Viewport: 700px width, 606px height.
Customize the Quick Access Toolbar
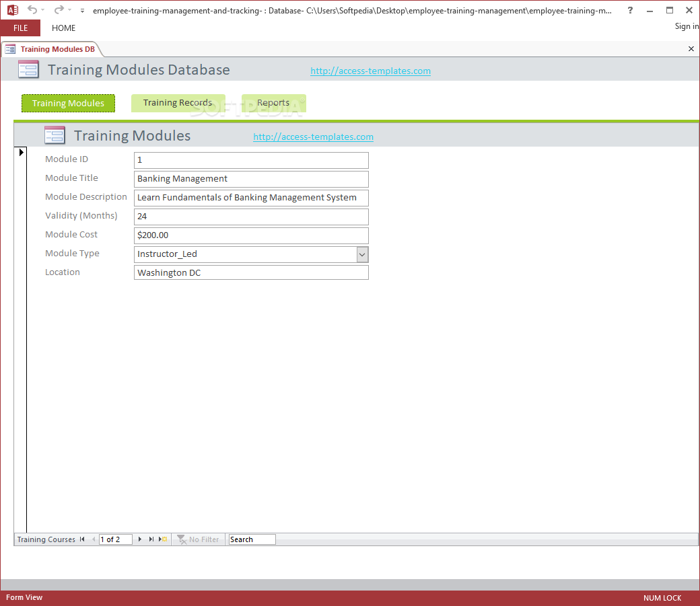[x=82, y=10]
